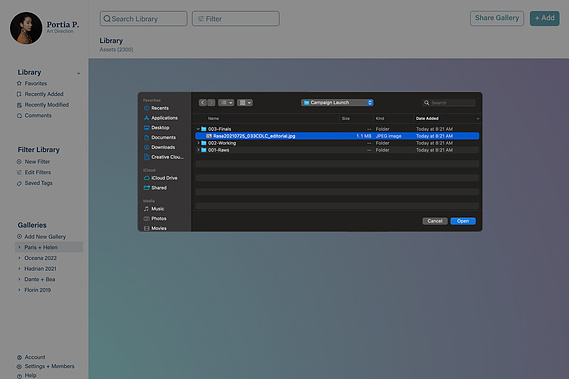Viewport: 569px width, 379px height.
Task: Click the Filter field
Action: [x=236, y=19]
